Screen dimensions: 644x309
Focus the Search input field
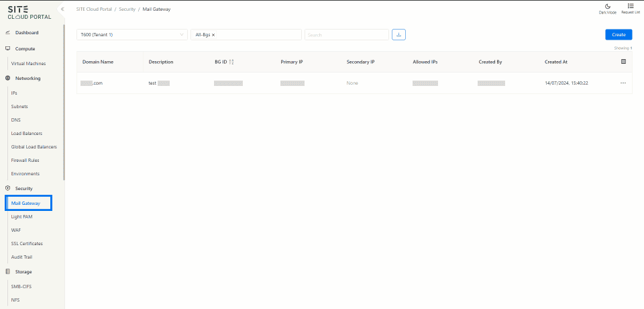coord(346,35)
